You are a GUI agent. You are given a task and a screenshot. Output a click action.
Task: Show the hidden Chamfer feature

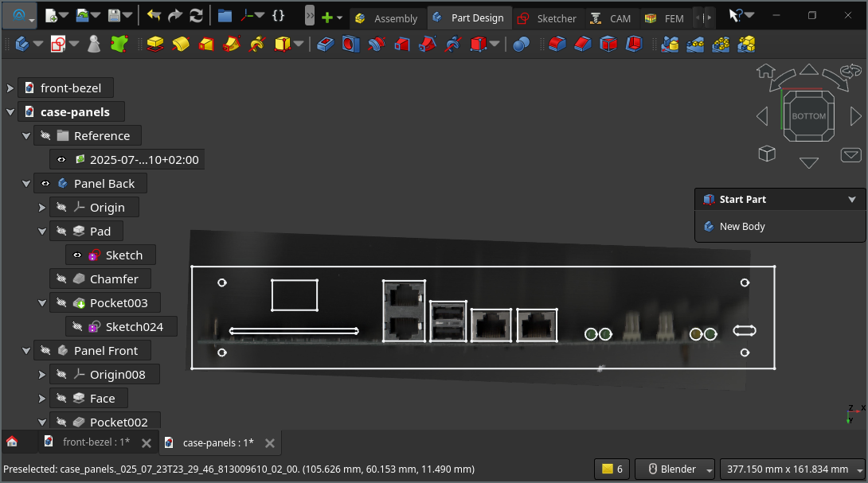point(61,279)
